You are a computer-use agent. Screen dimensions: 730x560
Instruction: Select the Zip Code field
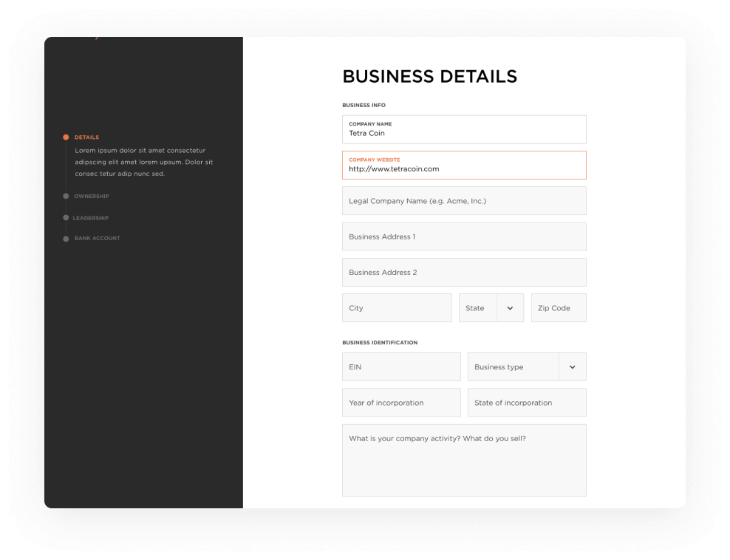[559, 308]
